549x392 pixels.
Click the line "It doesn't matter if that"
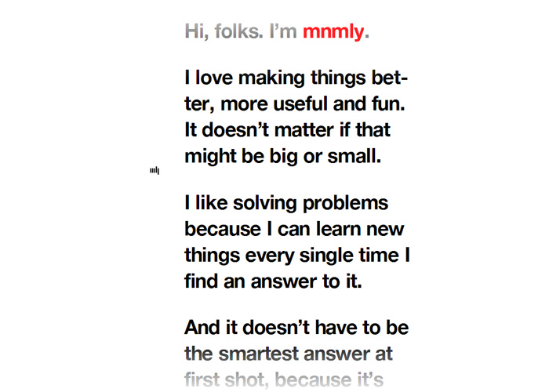[x=288, y=130]
